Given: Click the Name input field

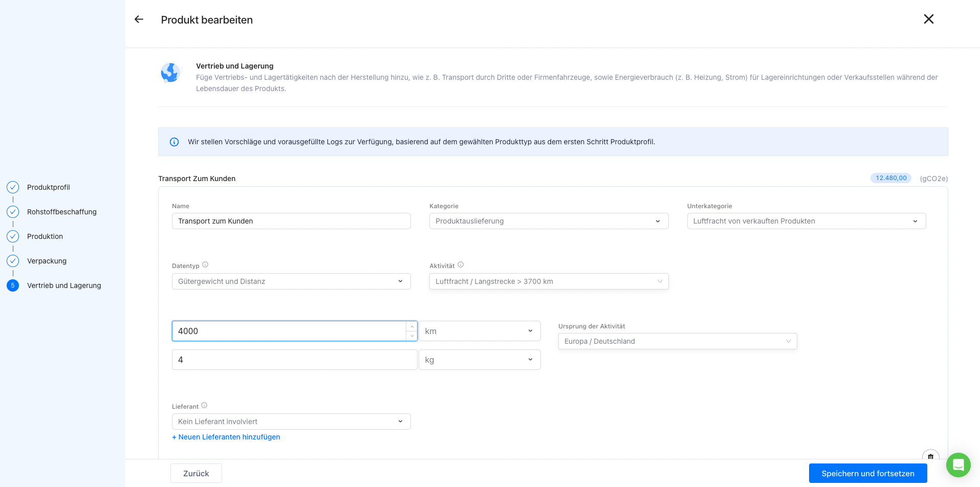Looking at the screenshot, I should [291, 221].
